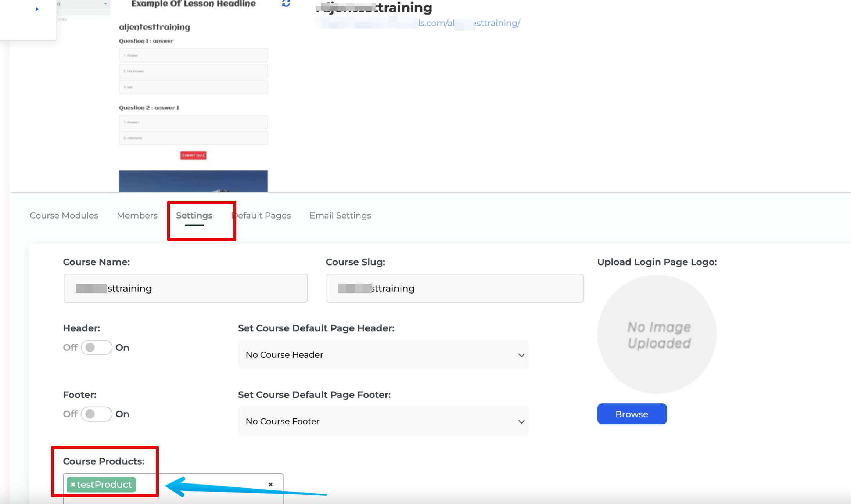Toggle the Header switch on
This screenshot has height=504, width=851.
coord(96,347)
